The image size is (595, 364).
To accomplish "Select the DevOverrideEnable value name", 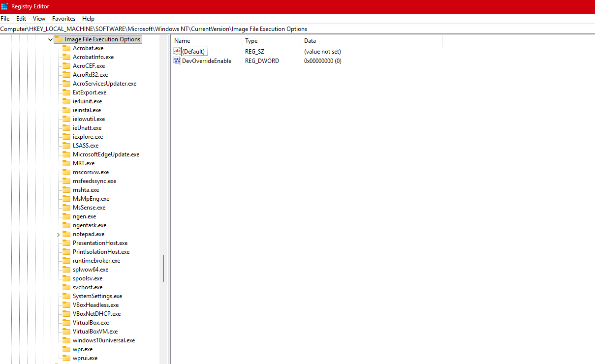I will [x=207, y=61].
